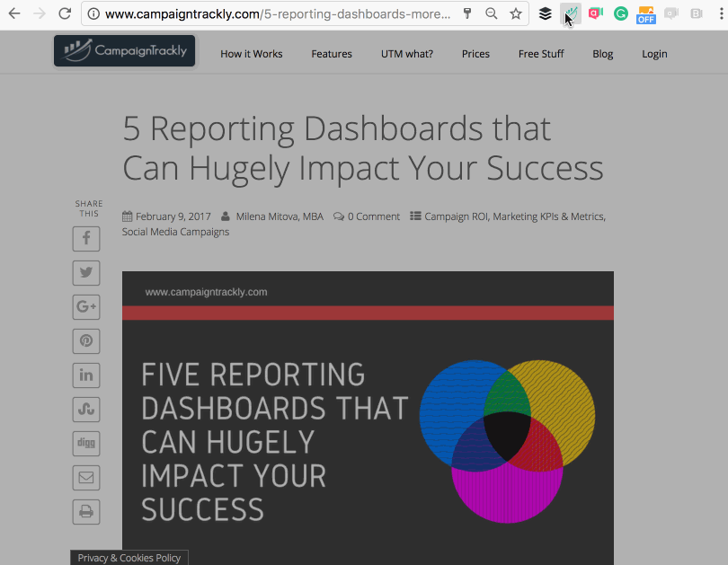Viewport: 728px width, 565px height.
Task: Open Marketing KPIs & Metrics category
Action: click(549, 216)
